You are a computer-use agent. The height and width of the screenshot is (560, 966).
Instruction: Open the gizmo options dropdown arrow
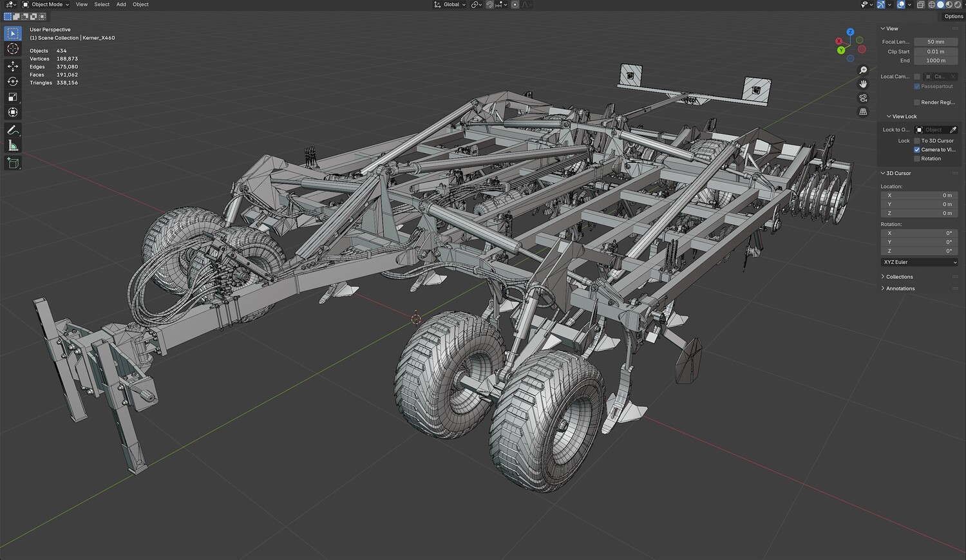click(889, 5)
